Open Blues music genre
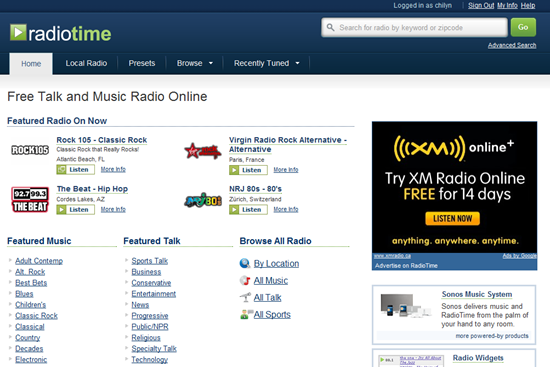550x367 pixels. click(x=24, y=294)
